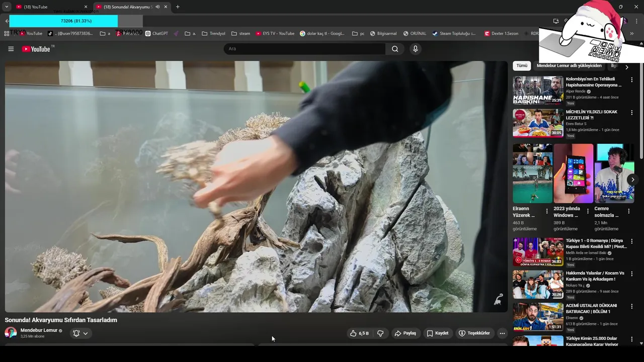Show more bookmarks via overflow chevron
644x362 pixels.
632,34
